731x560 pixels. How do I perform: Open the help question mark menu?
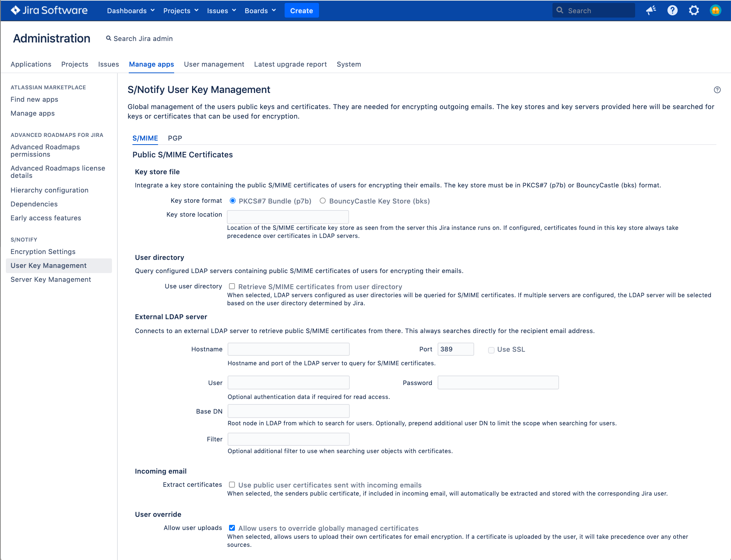click(x=672, y=10)
